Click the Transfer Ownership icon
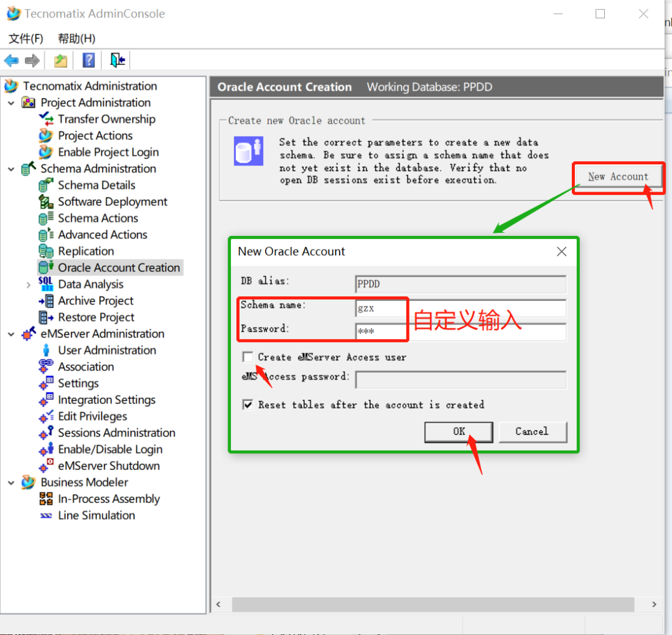The height and width of the screenshot is (635, 672). click(46, 119)
